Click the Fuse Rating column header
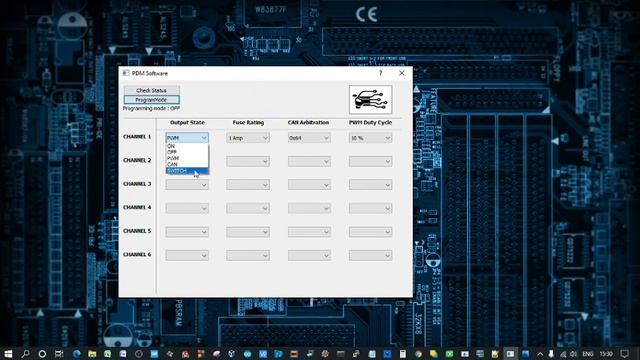The width and height of the screenshot is (640, 360). (x=248, y=122)
